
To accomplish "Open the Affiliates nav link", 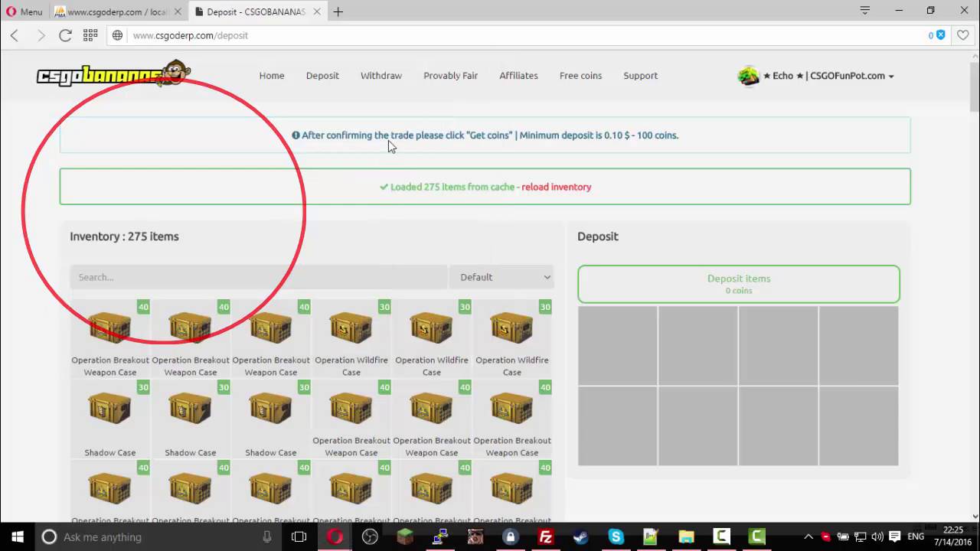I will [x=518, y=76].
